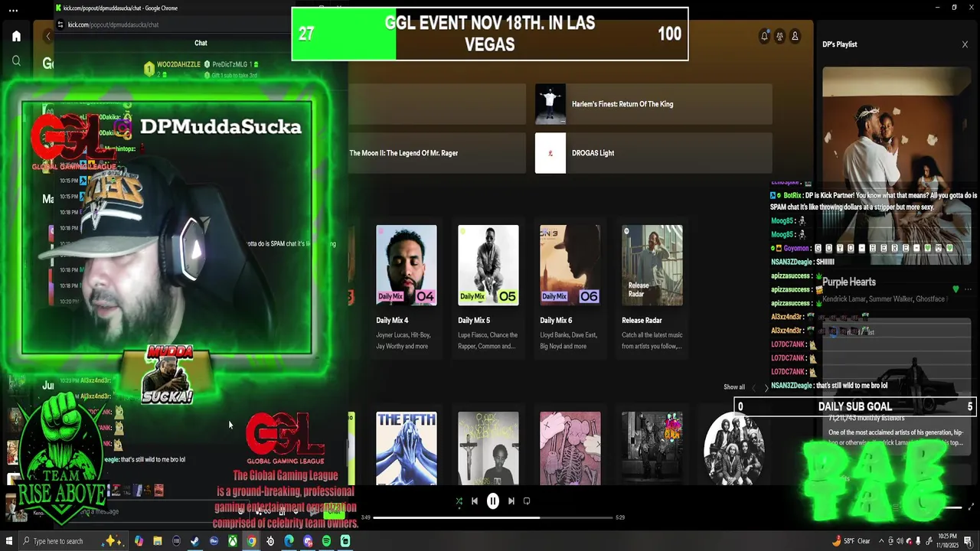Skip to next track

tap(511, 501)
